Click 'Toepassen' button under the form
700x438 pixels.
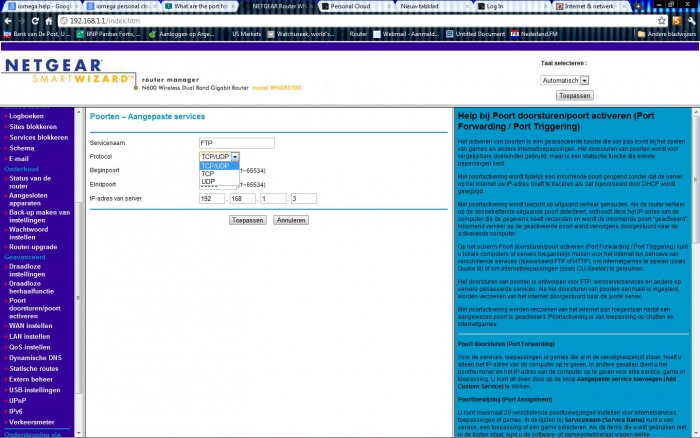247,220
